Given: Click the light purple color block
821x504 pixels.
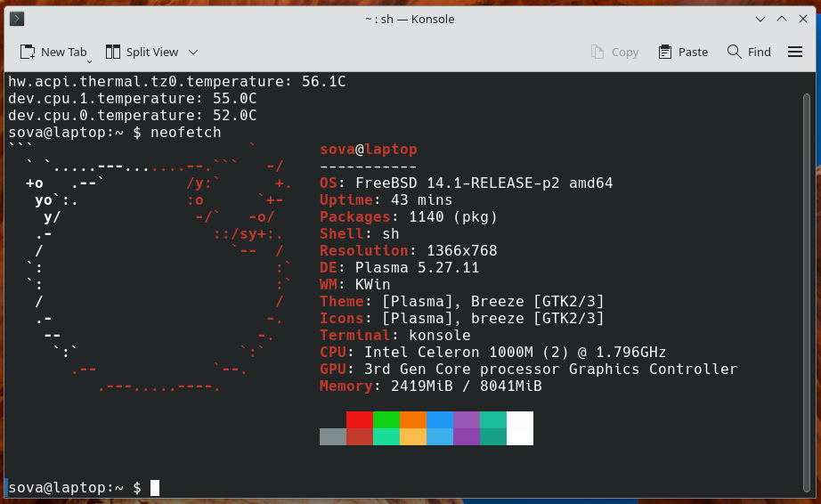Looking at the screenshot, I should tap(467, 419).
